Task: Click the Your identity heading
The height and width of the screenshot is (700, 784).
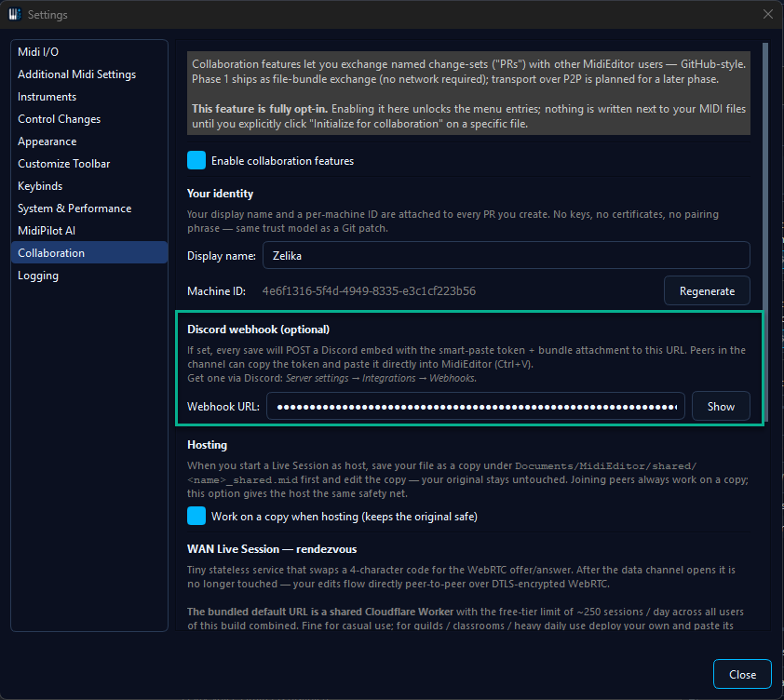Action: coord(220,194)
